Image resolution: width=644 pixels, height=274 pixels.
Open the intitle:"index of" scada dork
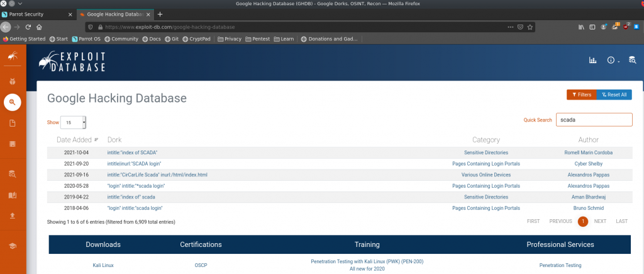[x=131, y=197]
